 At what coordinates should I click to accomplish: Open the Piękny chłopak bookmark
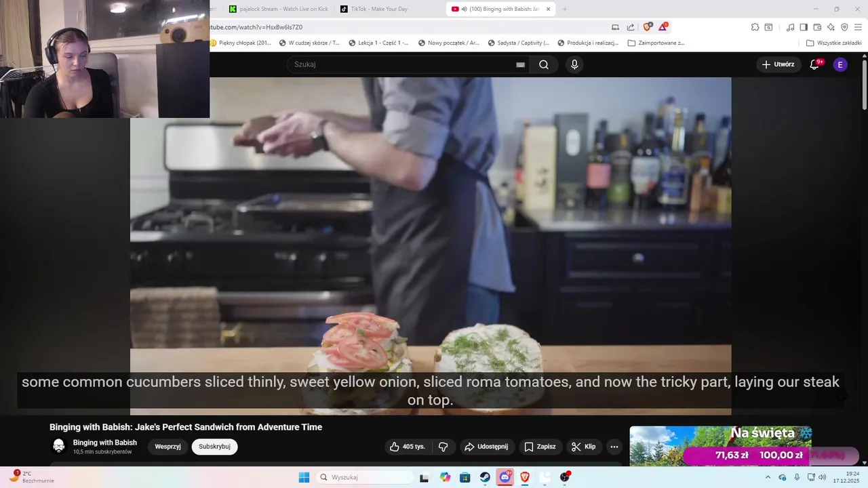[x=241, y=43]
